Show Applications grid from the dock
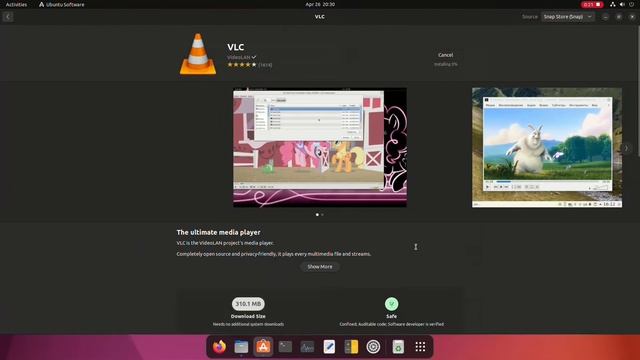 (420, 347)
